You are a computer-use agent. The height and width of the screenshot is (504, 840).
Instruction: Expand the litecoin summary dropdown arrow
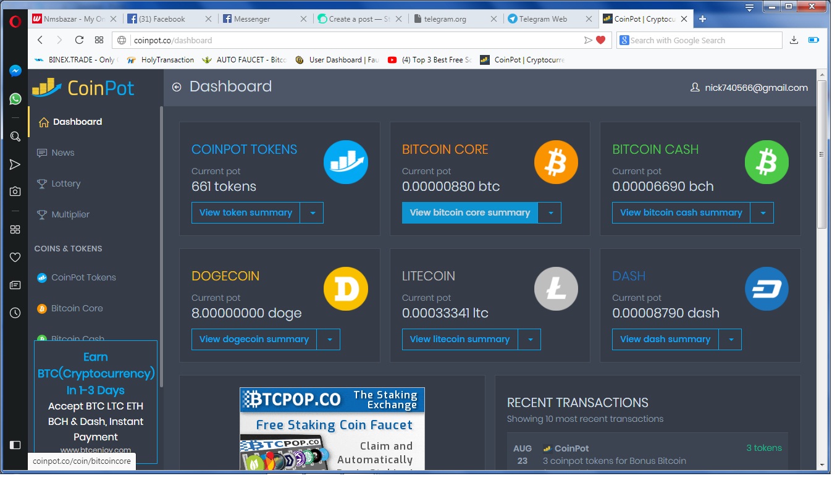pyautogui.click(x=529, y=340)
